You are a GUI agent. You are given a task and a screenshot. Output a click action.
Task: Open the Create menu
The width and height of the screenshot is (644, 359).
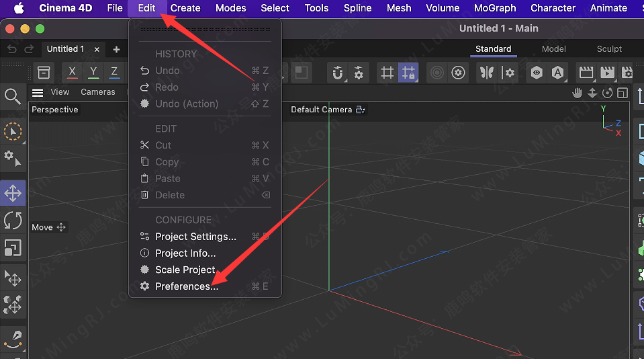pos(185,8)
